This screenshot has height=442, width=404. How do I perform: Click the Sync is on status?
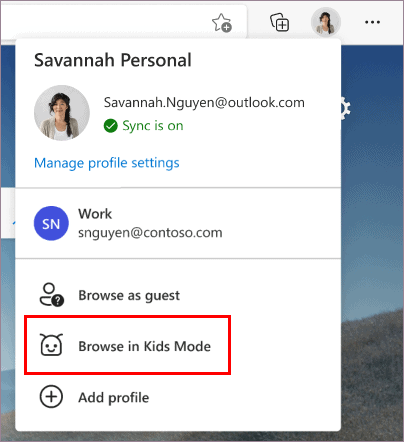tap(143, 126)
